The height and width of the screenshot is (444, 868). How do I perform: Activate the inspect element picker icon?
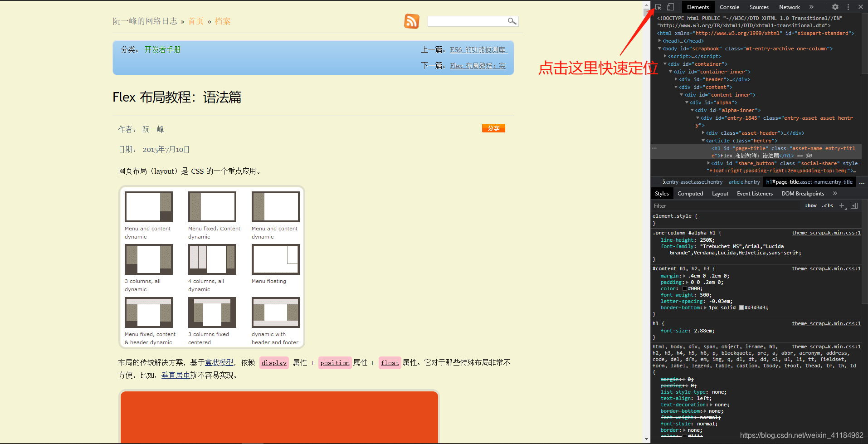(x=658, y=7)
